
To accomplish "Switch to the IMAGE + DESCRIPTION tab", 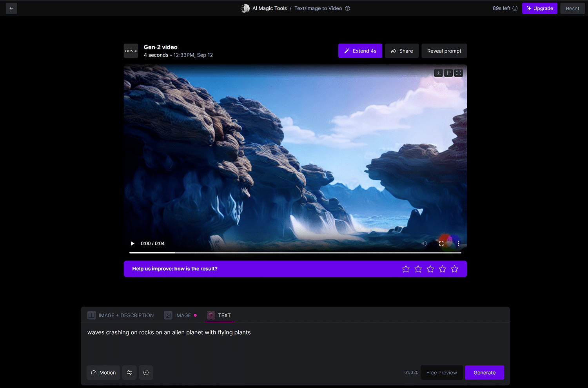I will pyautogui.click(x=121, y=315).
